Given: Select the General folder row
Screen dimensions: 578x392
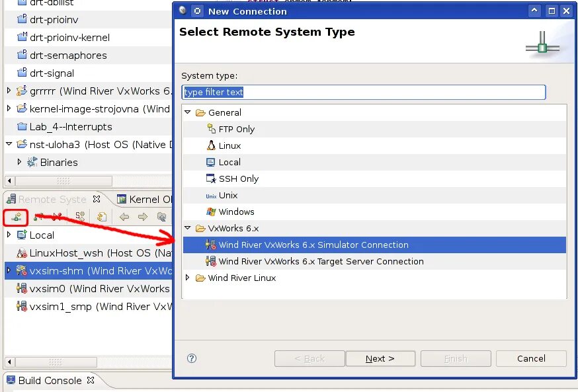Looking at the screenshot, I should [374, 112].
